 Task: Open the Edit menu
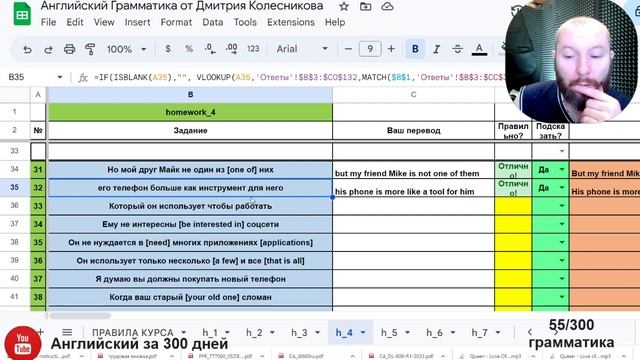pos(75,22)
